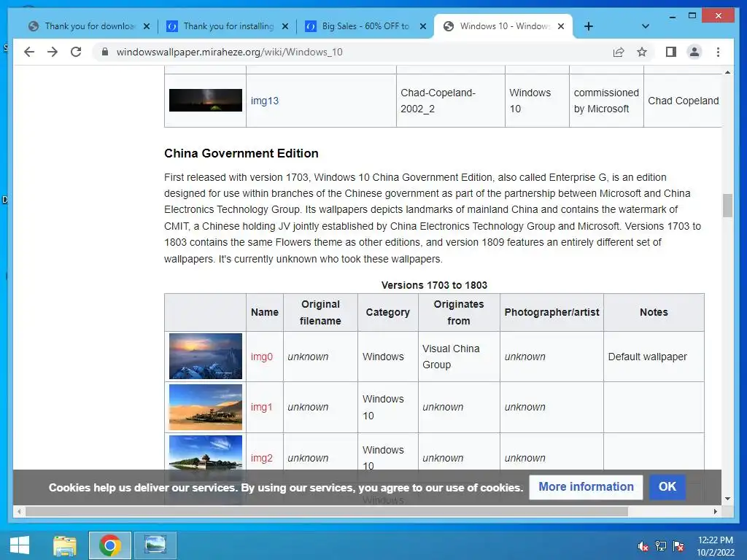Select the 'commissioned by Microsoft' cell
The image size is (747, 560).
(x=606, y=101)
